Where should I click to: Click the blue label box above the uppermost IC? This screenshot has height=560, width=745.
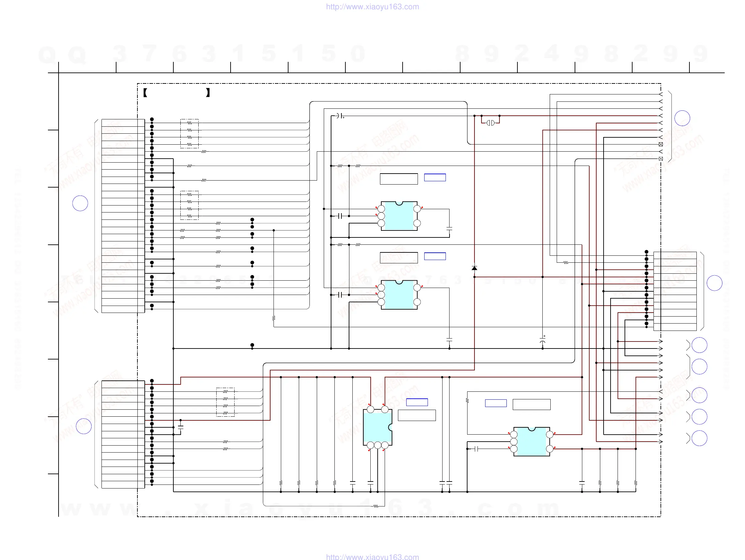point(435,177)
